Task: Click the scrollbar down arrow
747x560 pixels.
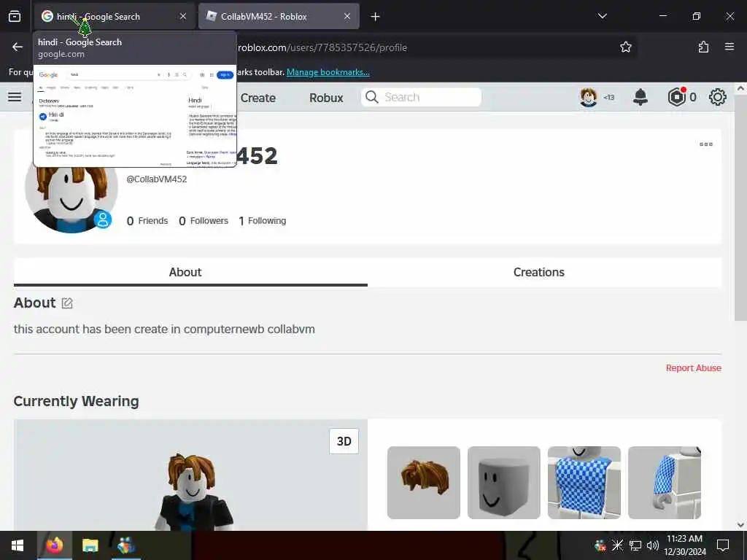Action: 740,524
